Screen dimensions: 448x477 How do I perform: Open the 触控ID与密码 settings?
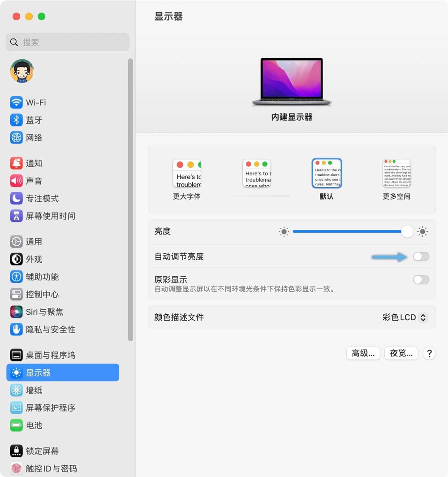point(43,468)
